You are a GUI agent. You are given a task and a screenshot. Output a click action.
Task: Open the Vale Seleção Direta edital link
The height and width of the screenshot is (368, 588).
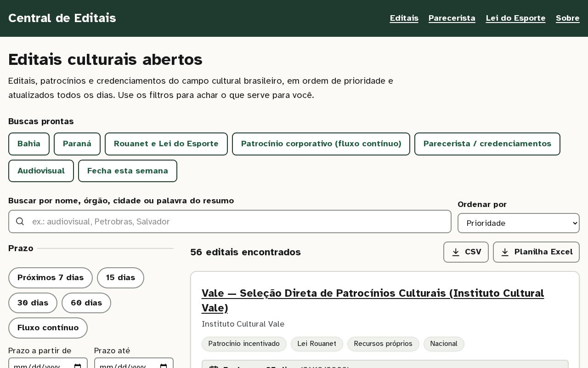point(373,300)
